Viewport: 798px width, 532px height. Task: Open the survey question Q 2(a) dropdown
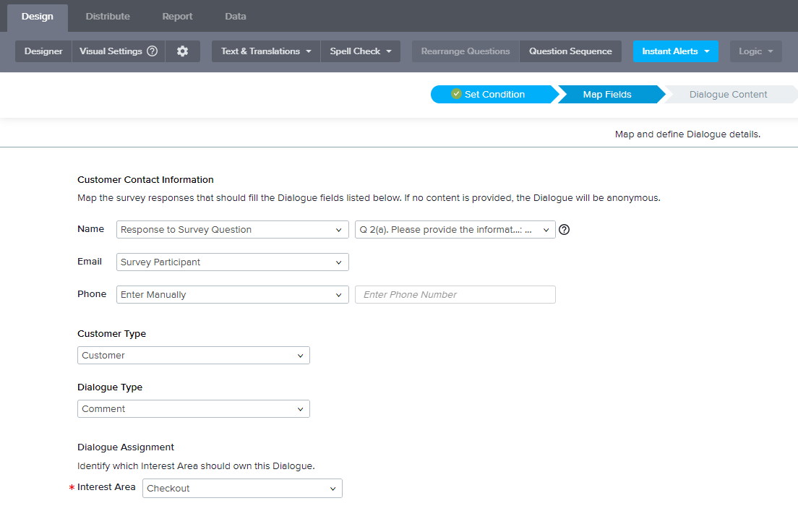(455, 230)
